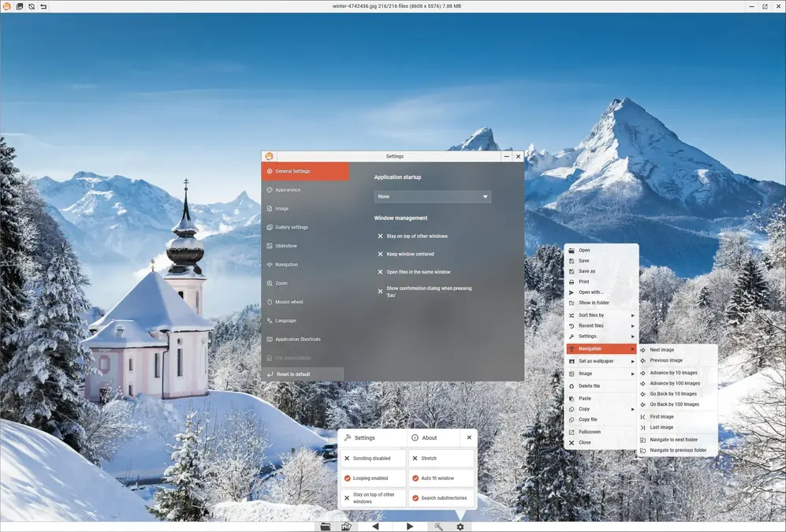
Task: Click the magic wand icon in bottom toolbar
Action: click(x=438, y=526)
